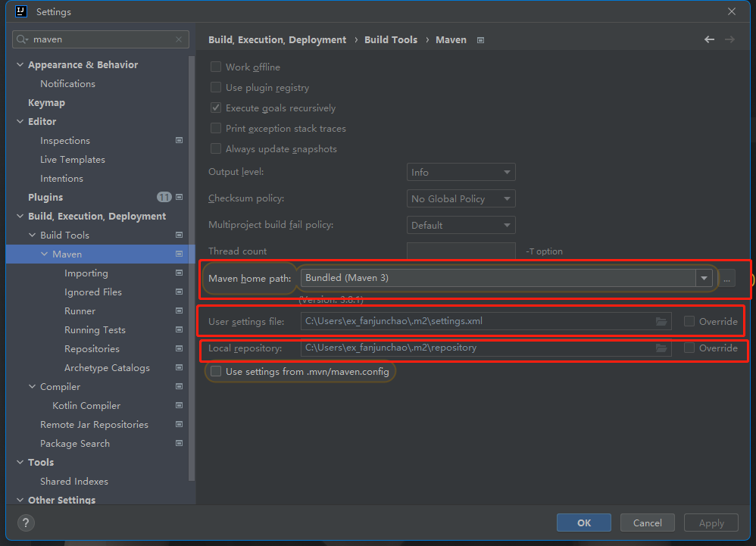Enable Print exception stack traces
This screenshot has width=756, height=546.
pos(216,128)
